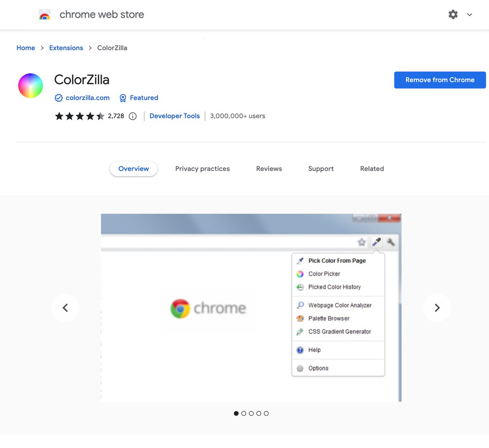Click the chrome web store title text
The image size is (489, 448).
click(102, 15)
